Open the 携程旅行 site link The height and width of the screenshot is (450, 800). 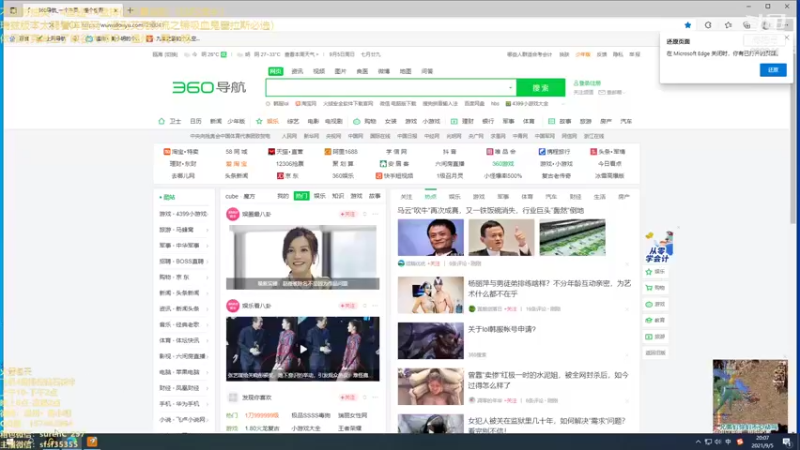tap(555, 152)
